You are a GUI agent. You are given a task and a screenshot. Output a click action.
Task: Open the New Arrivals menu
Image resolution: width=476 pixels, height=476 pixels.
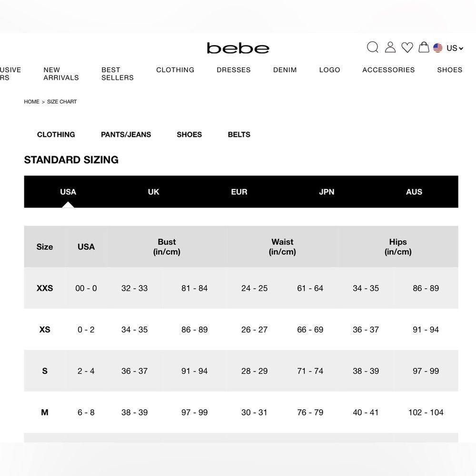point(61,74)
